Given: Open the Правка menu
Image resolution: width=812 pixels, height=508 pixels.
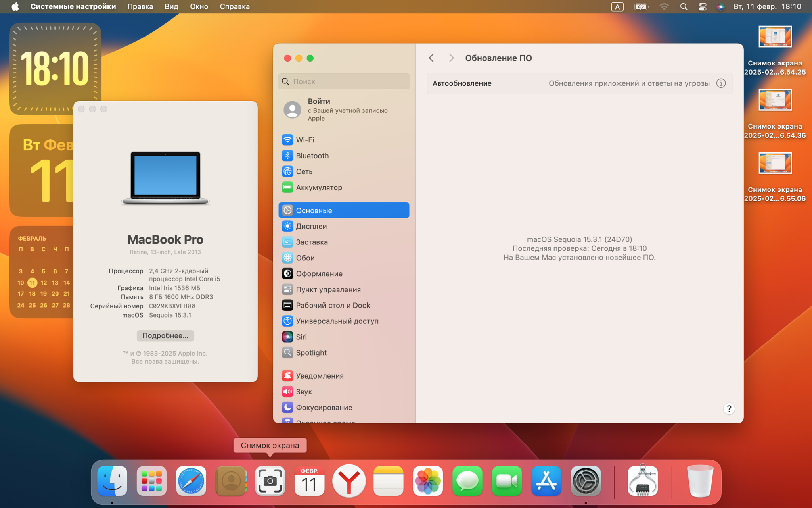Looking at the screenshot, I should pos(140,7).
